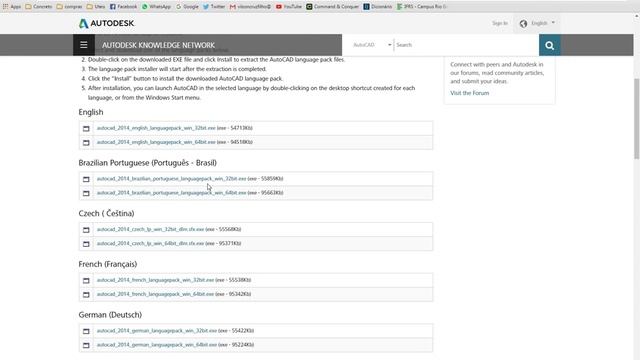Open the Google bookmark
640x360 pixels.
(x=187, y=7)
